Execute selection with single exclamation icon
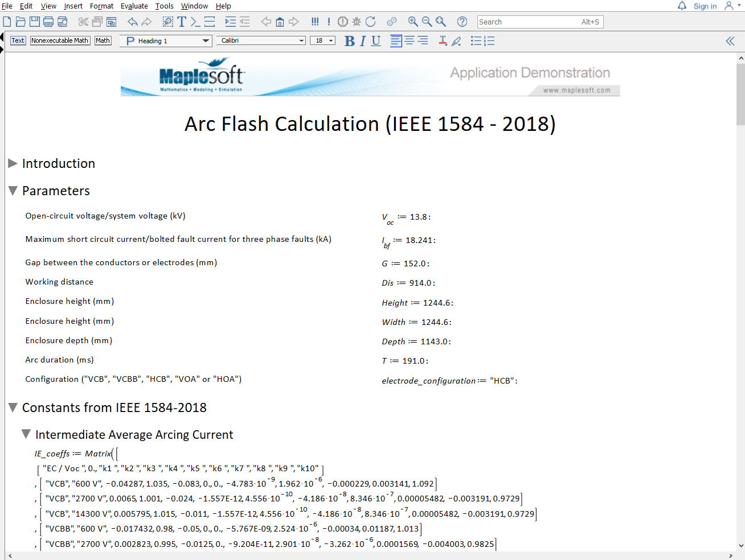The height and width of the screenshot is (560, 745). pos(329,22)
